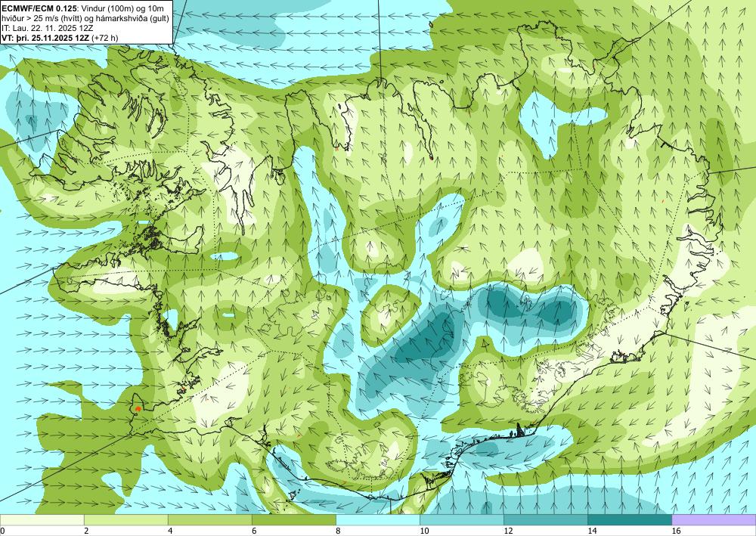This screenshot has height=536, width=756.
Task: Click the light cyan 8–10 legend swatch
Action: click(x=378, y=520)
